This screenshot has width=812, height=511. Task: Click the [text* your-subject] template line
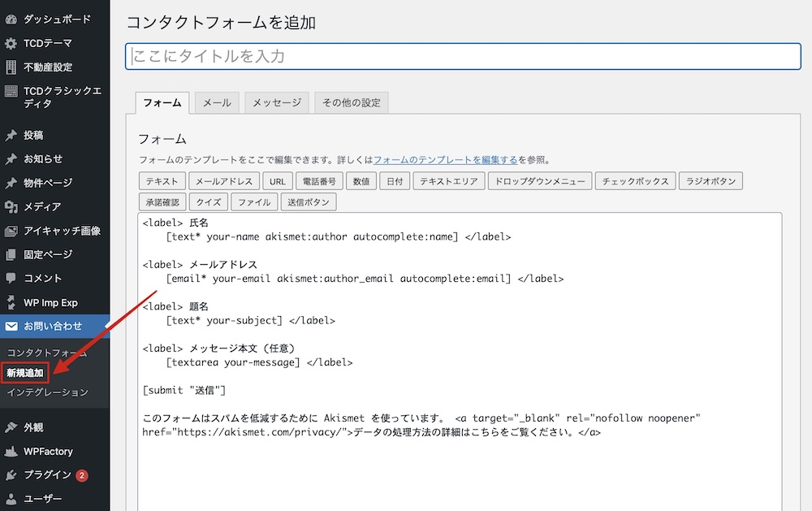251,321
